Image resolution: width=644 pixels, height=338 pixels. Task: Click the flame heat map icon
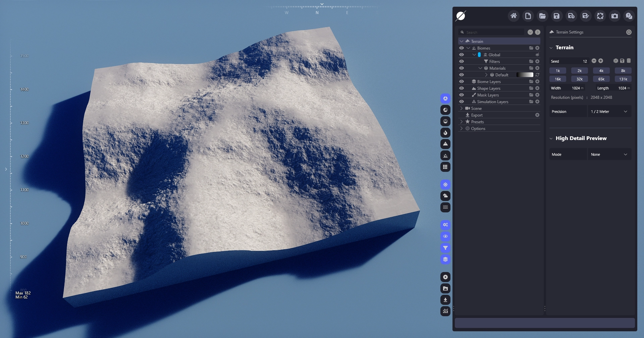[x=445, y=133]
